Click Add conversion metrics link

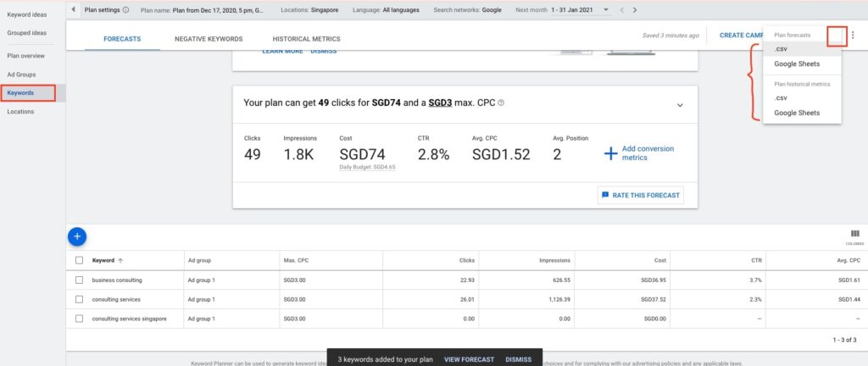tap(648, 153)
